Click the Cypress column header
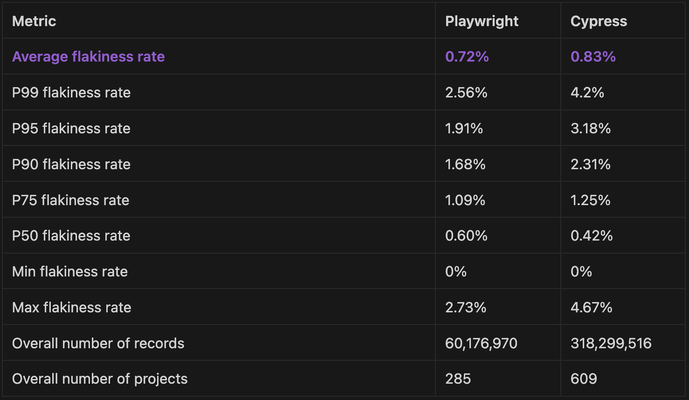Viewport: 689px width, 400px height. tap(599, 21)
